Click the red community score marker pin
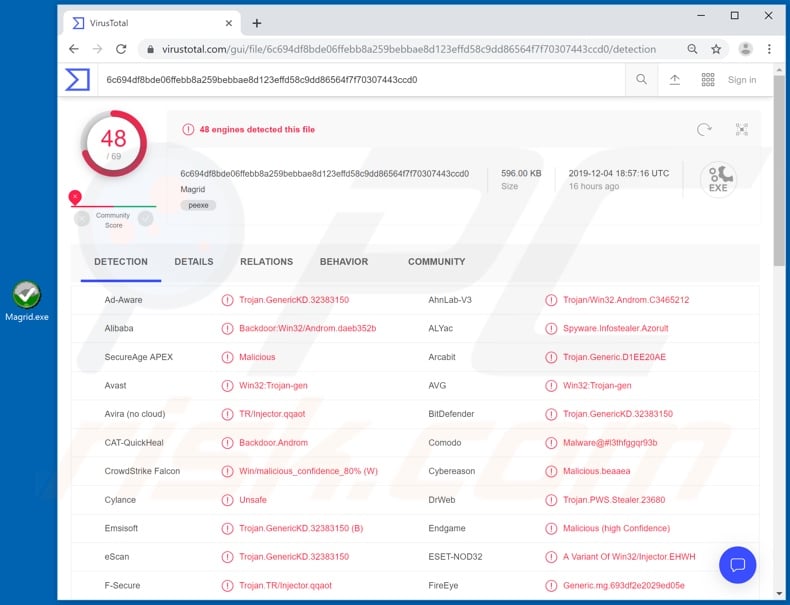The height and width of the screenshot is (605, 790). point(75,197)
